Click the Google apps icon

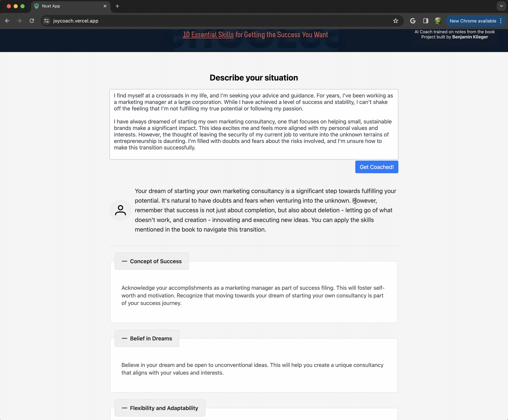tap(413, 21)
